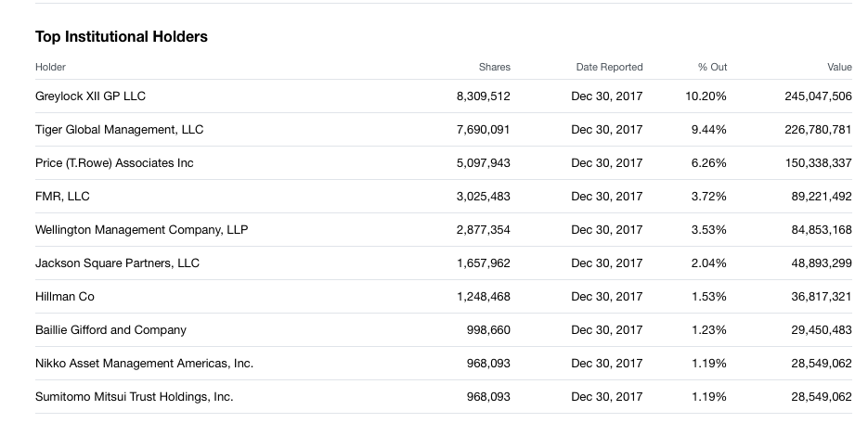Click the 9.44% percent out cell

[708, 129]
